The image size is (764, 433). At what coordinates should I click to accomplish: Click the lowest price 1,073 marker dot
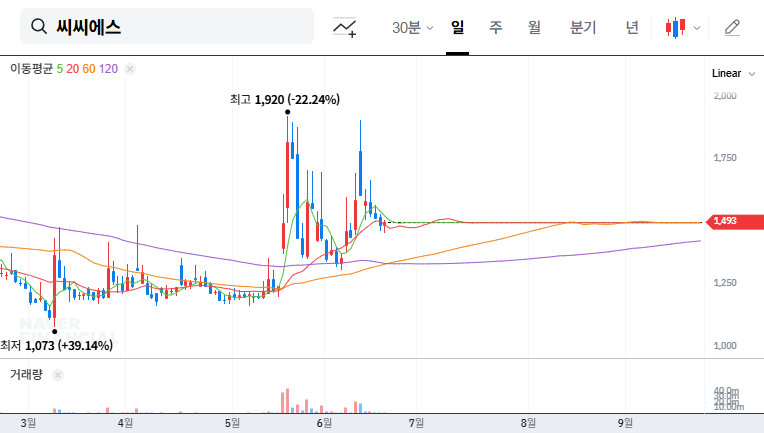[55, 332]
